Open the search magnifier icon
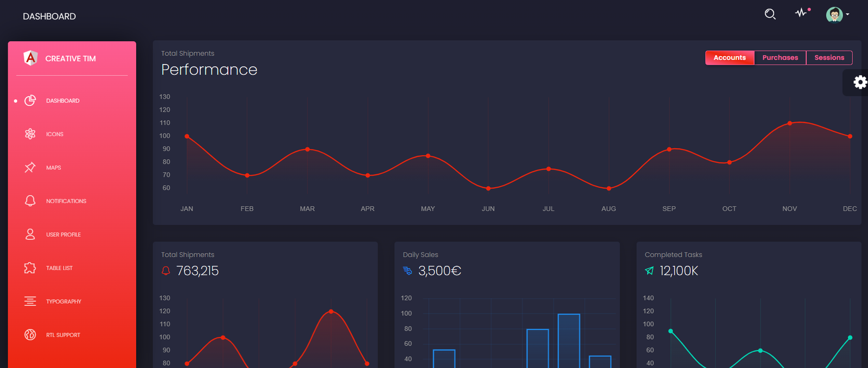 (770, 14)
